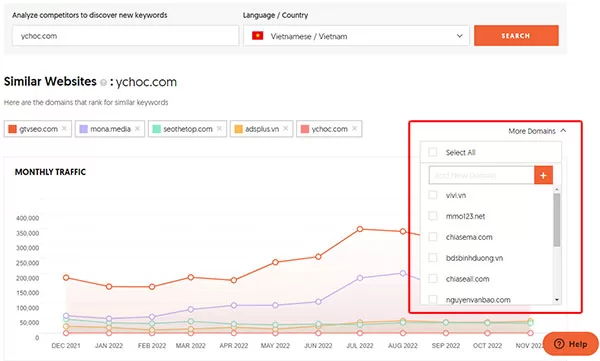600x361 pixels.
Task: Check the nguyenvanbao.com domain box
Action: tap(433, 299)
